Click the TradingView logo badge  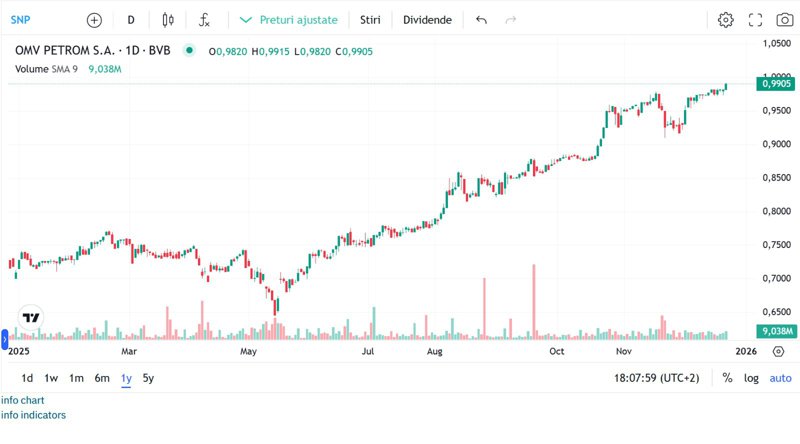click(x=31, y=317)
